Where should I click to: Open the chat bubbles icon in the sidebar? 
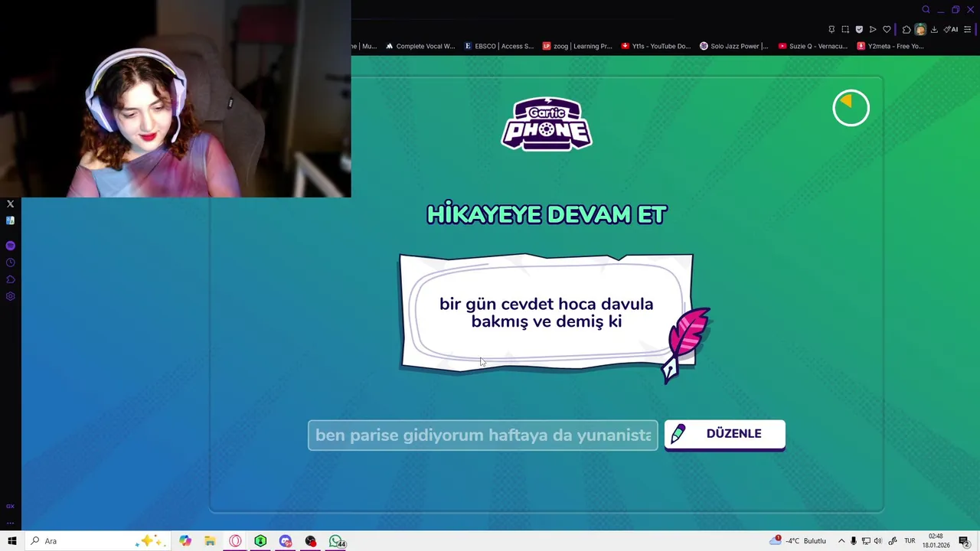pos(11,279)
